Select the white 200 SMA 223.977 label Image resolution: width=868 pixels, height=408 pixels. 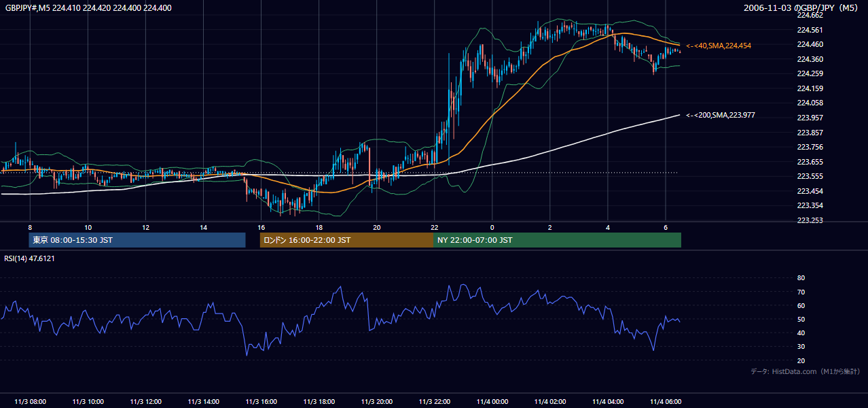721,115
